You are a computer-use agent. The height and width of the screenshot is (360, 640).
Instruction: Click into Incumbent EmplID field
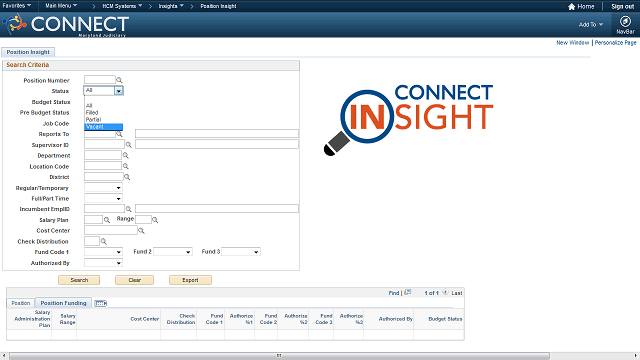tap(104, 209)
